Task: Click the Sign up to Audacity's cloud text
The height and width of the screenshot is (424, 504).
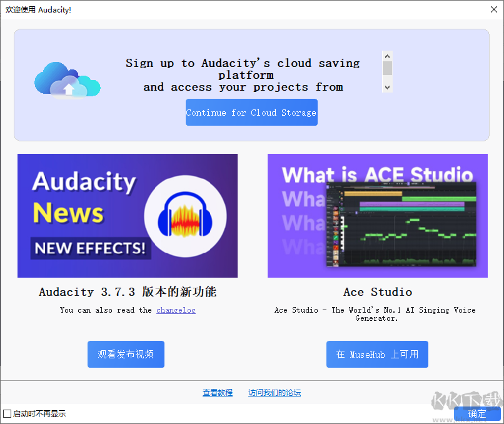Action: [x=243, y=75]
